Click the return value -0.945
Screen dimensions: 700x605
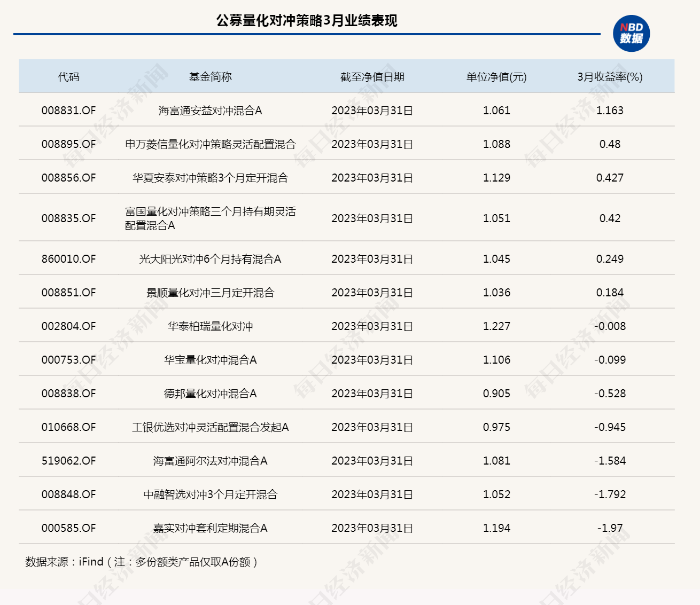(610, 427)
